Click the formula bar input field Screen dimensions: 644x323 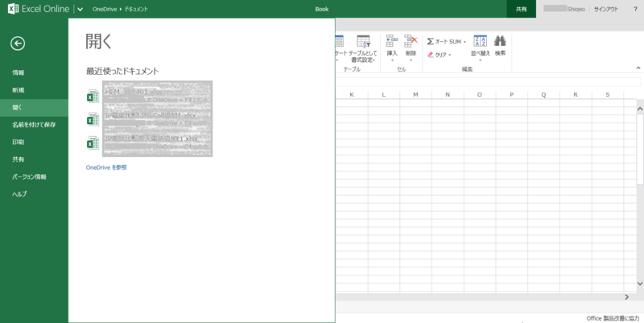[489, 81]
